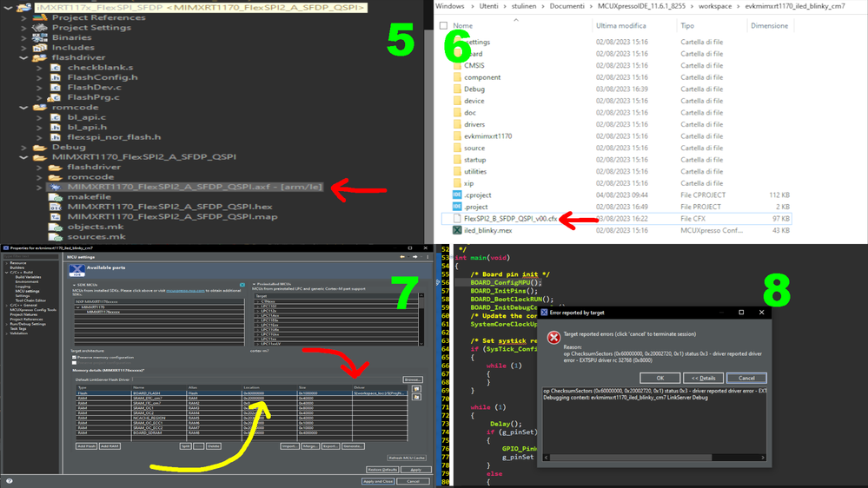Click the Project Settings chip icon
Viewport: 868px width, 488px height.
coord(40,28)
